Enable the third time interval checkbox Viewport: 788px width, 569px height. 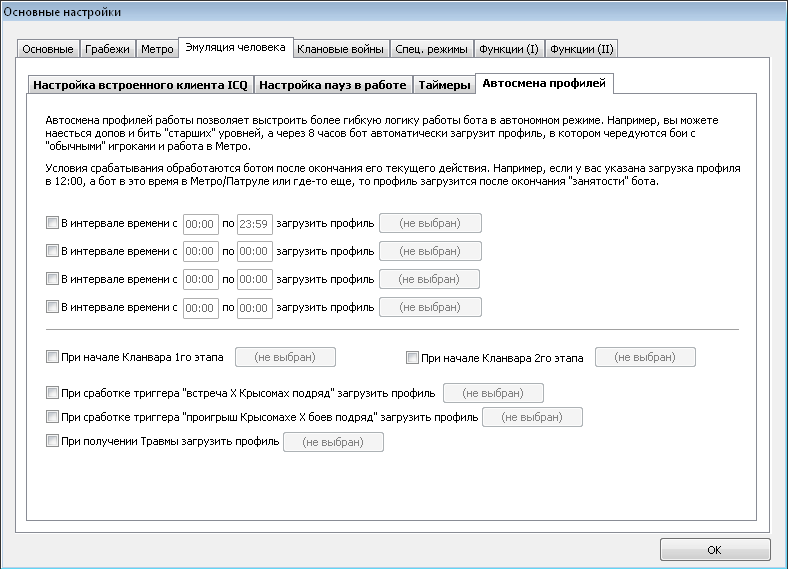click(52, 278)
